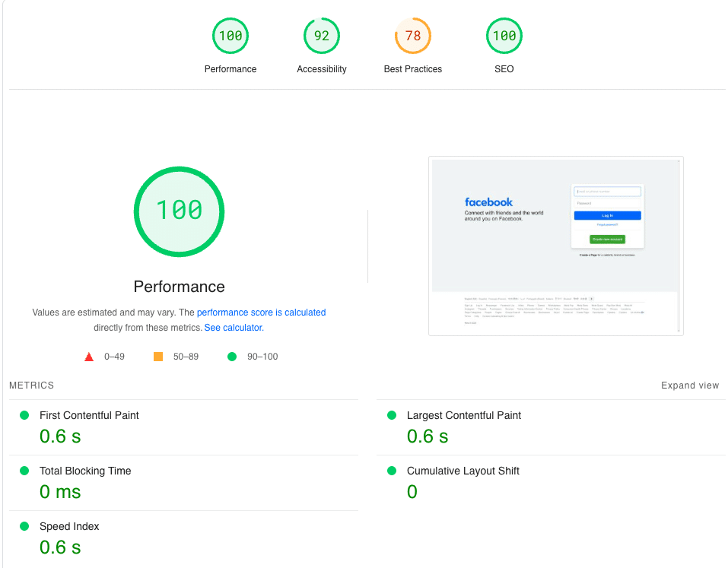
Task: Toggle Expand view for metrics
Action: click(689, 386)
